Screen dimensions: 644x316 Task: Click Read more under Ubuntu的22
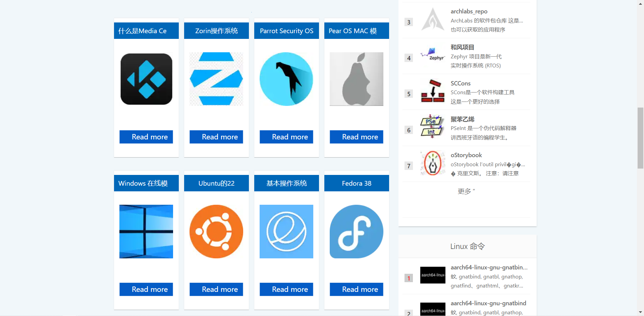tap(216, 289)
